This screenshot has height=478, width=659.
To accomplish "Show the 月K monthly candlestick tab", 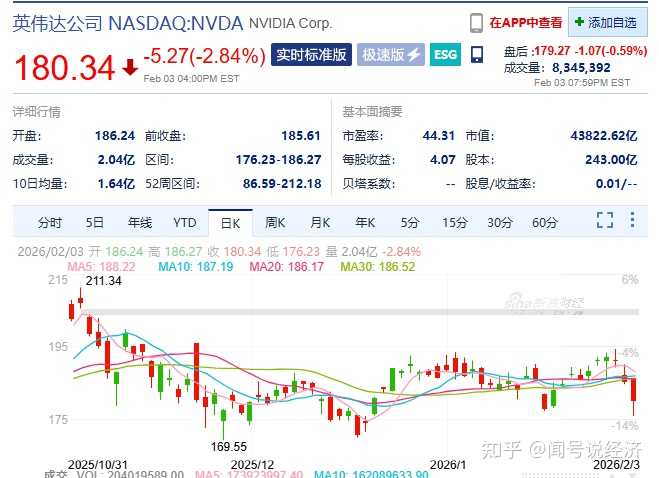I will click(320, 222).
